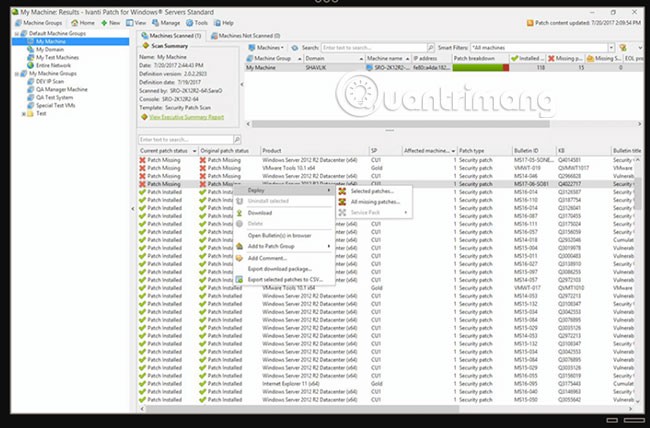The height and width of the screenshot is (428, 650).
Task: Sort by Installed column header
Action: (527, 58)
